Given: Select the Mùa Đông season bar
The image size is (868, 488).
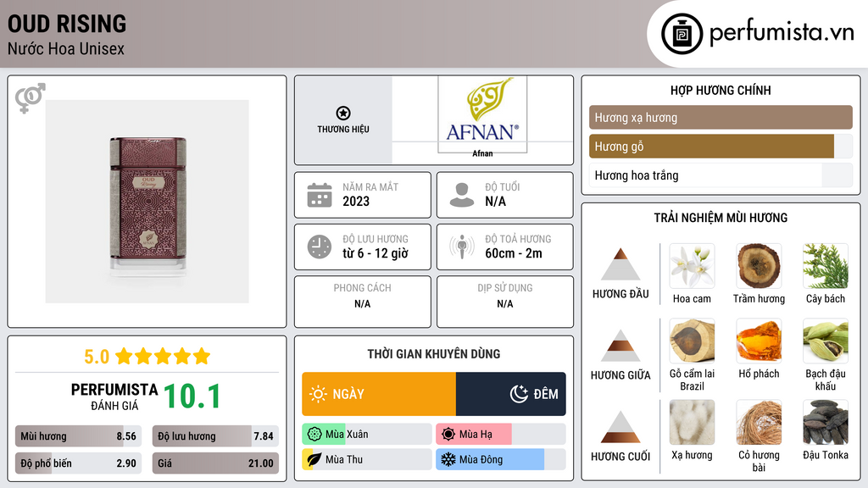Looking at the screenshot, I should (x=500, y=460).
